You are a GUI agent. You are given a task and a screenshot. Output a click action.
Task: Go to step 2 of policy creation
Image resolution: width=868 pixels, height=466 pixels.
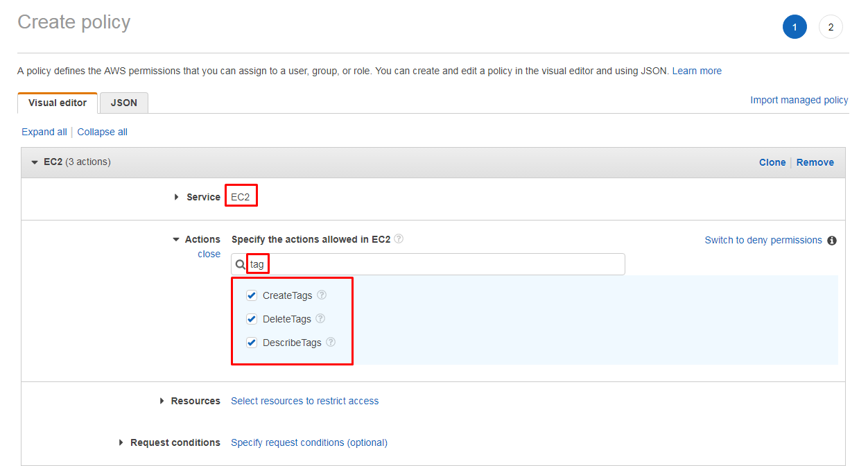[831, 27]
